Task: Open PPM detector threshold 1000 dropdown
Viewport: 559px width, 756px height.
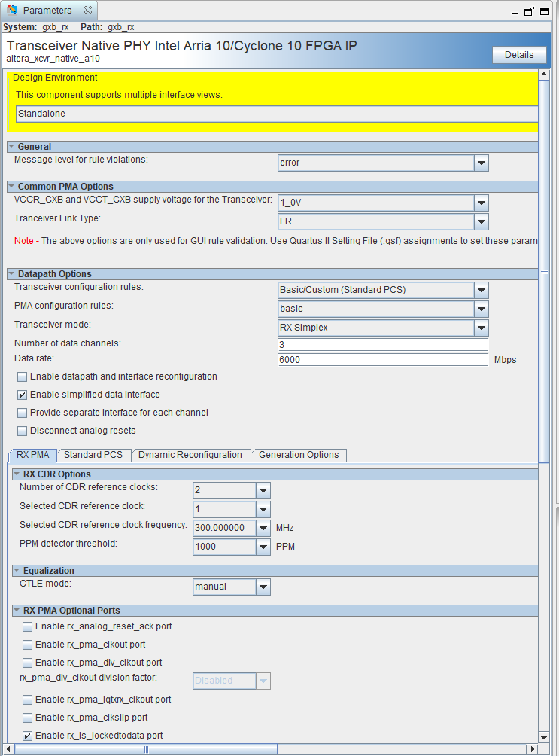Action: click(x=263, y=547)
